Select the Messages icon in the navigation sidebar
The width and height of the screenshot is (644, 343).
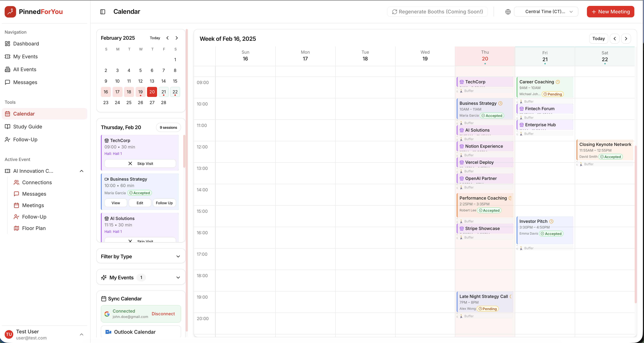tap(8, 82)
